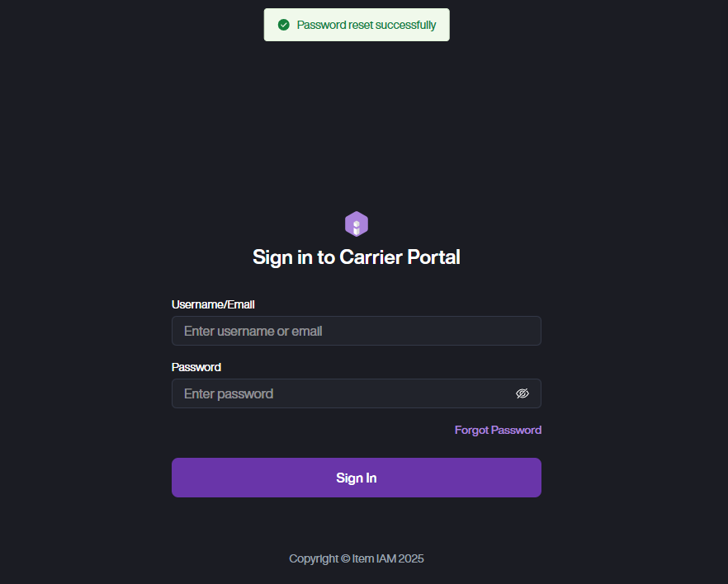Toggle password visibility with the eye icon
728x584 pixels.
point(522,393)
